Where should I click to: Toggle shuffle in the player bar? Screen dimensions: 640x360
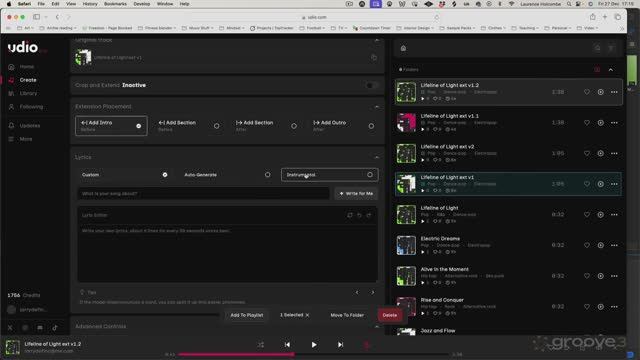coord(260,345)
